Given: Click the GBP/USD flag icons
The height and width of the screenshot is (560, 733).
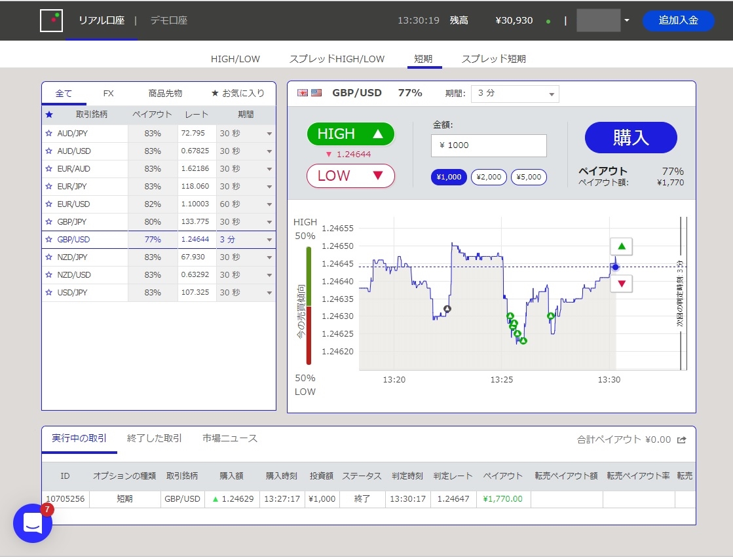Looking at the screenshot, I should (x=309, y=92).
